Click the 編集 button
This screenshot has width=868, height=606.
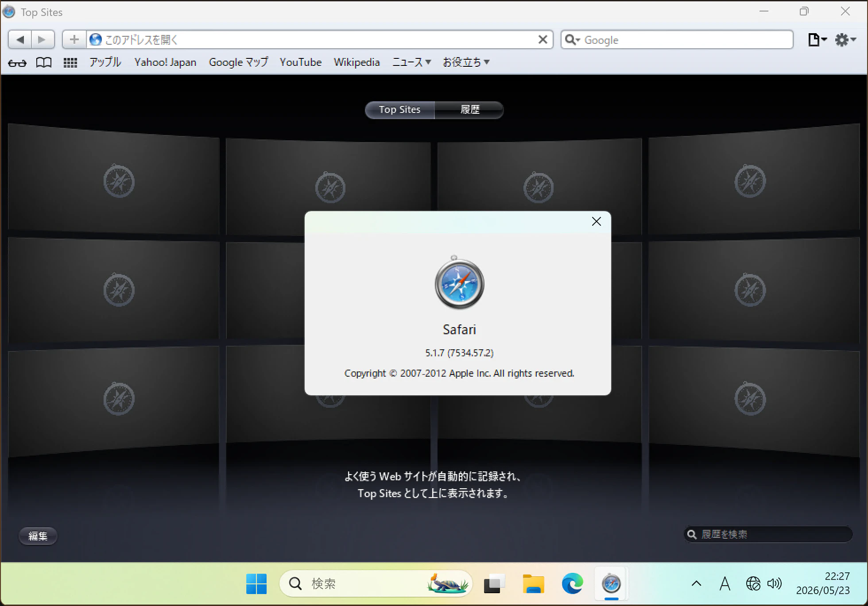(38, 536)
